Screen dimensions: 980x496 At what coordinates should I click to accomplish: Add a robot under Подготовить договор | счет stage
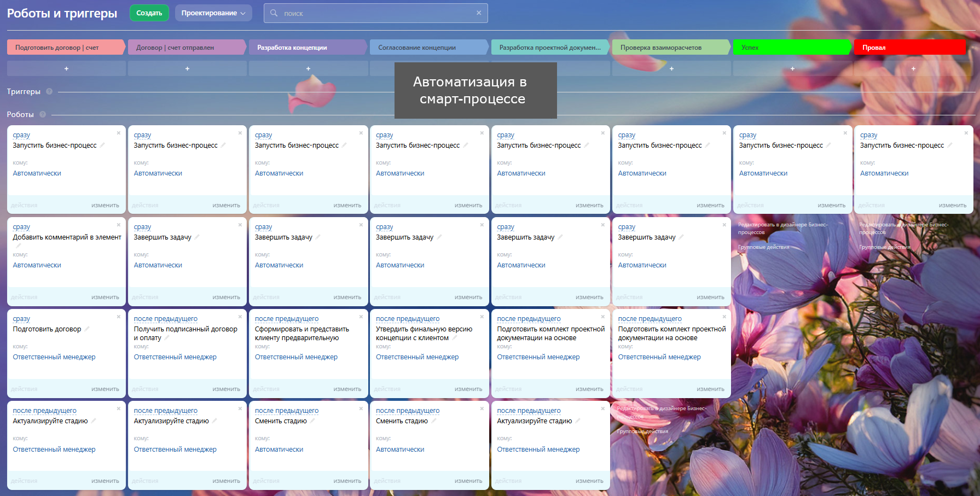pos(66,68)
